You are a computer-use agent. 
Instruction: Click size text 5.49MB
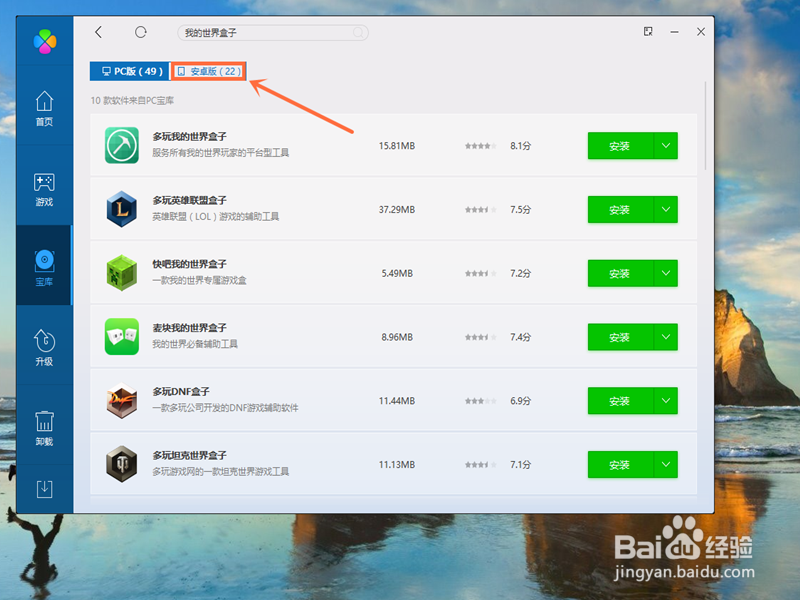[397, 273]
